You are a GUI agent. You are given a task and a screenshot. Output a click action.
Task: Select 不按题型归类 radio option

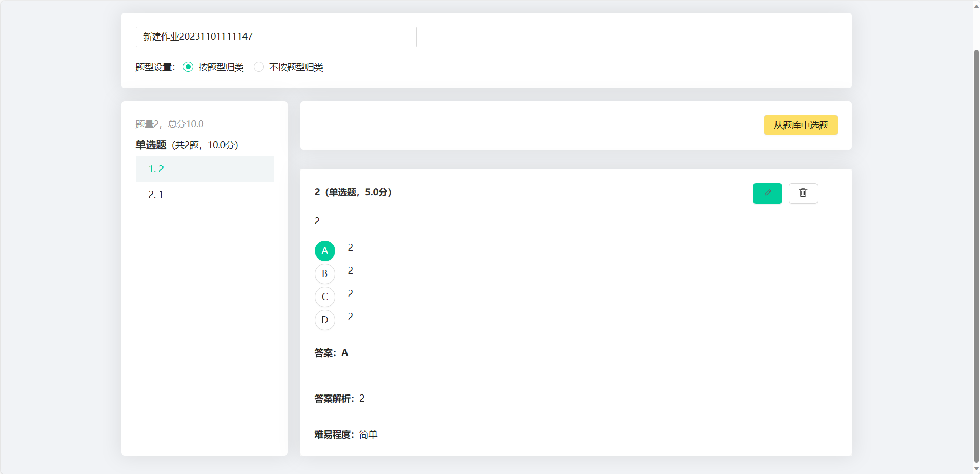[x=259, y=67]
